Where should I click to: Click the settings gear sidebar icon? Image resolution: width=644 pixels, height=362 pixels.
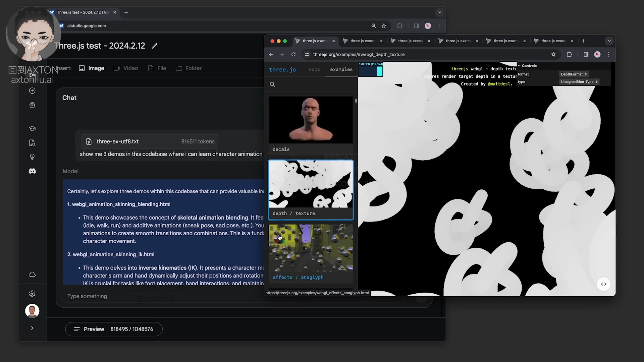[32, 294]
